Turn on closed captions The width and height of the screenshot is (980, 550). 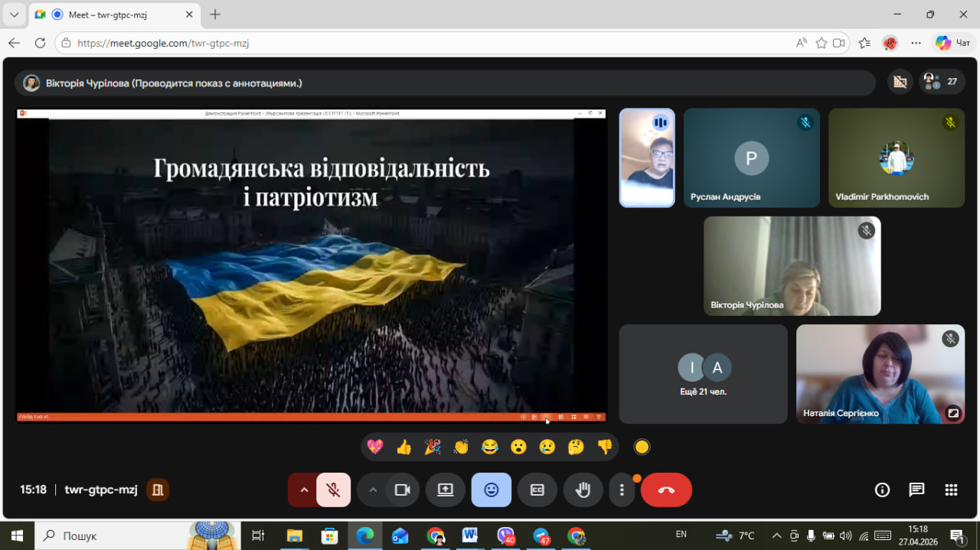(x=537, y=490)
